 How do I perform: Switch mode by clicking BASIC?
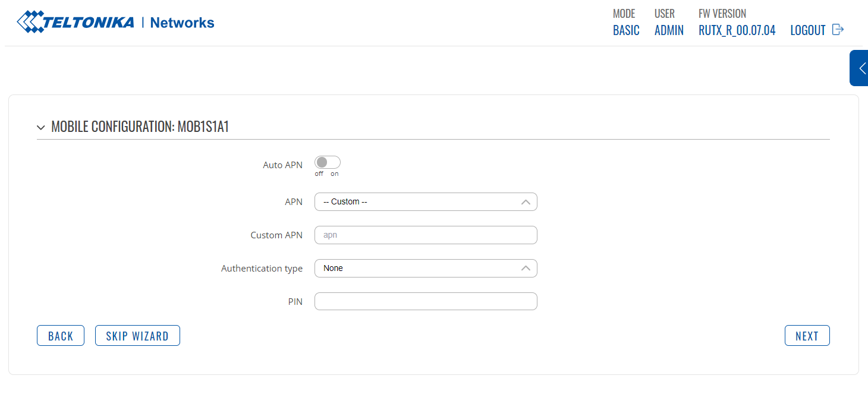pos(626,30)
